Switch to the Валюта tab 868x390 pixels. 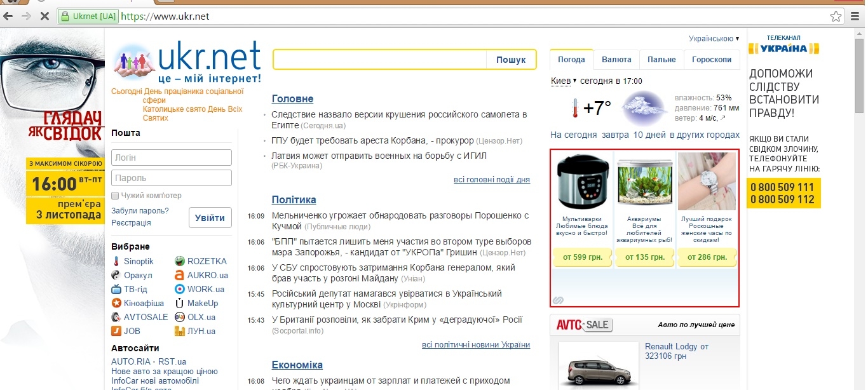[616, 59]
